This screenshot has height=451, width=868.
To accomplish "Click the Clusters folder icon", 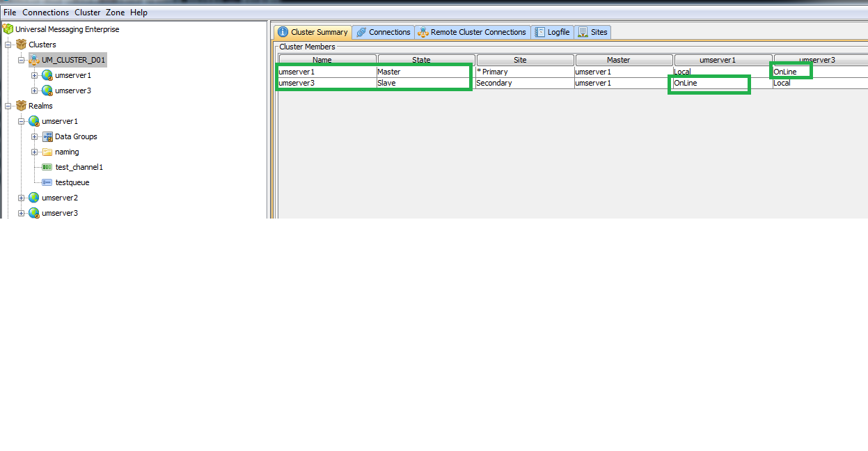I will (21, 45).
